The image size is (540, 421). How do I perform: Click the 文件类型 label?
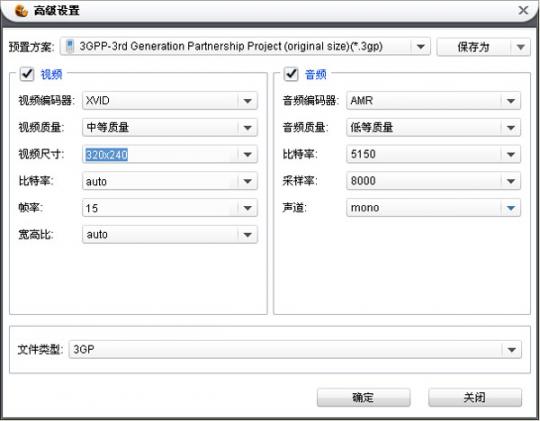(40, 350)
